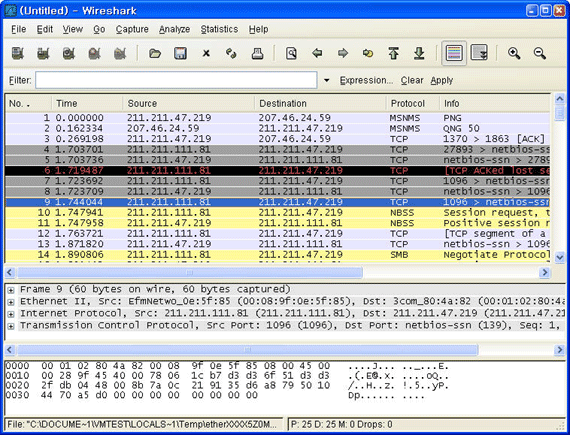
Task: Select packet 10 NBSS Session request
Action: pyautogui.click(x=277, y=213)
